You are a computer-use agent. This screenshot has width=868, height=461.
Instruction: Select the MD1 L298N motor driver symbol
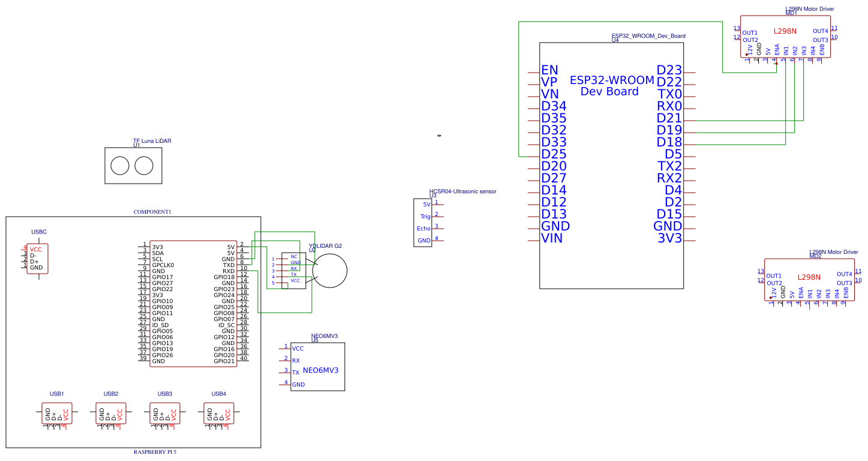[785, 37]
